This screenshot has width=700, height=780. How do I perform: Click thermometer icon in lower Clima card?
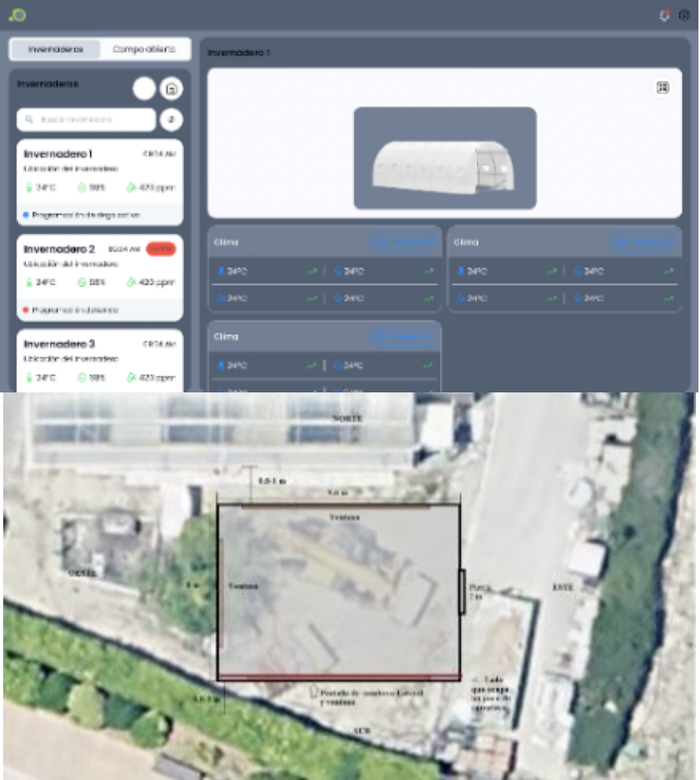click(221, 365)
